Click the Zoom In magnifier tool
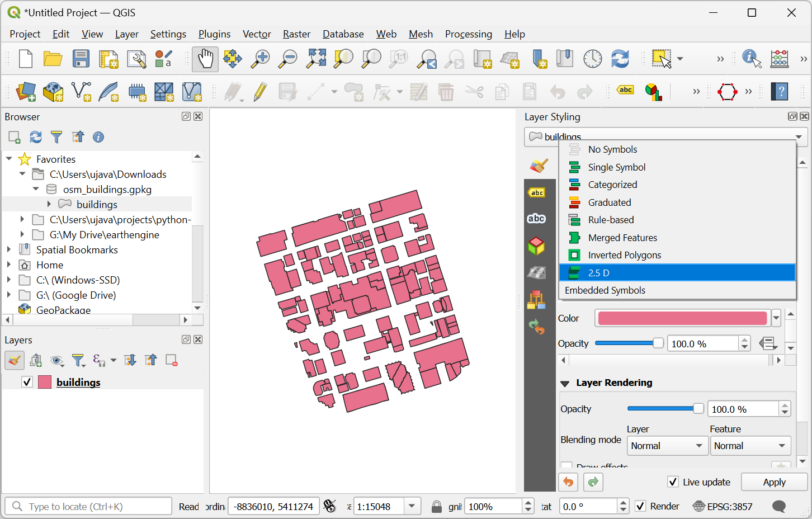The width and height of the screenshot is (812, 519). click(x=260, y=59)
